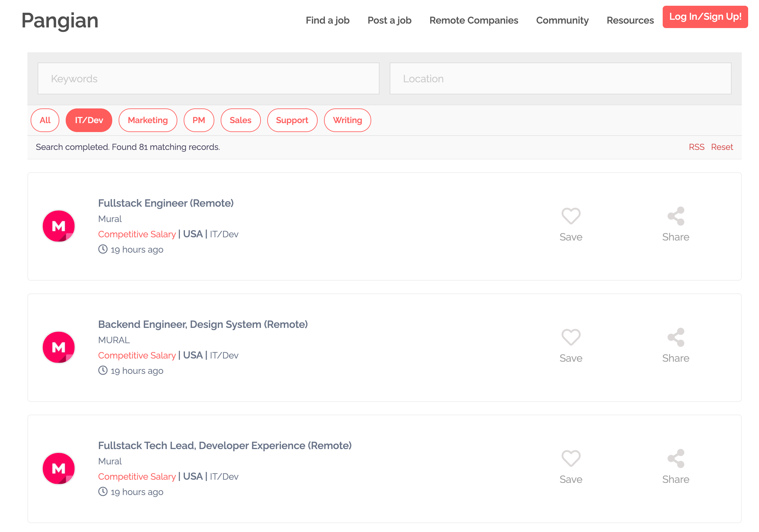Save the Fullstack Tech Lead job
Image resolution: width=759 pixels, height=532 pixels.
click(571, 459)
